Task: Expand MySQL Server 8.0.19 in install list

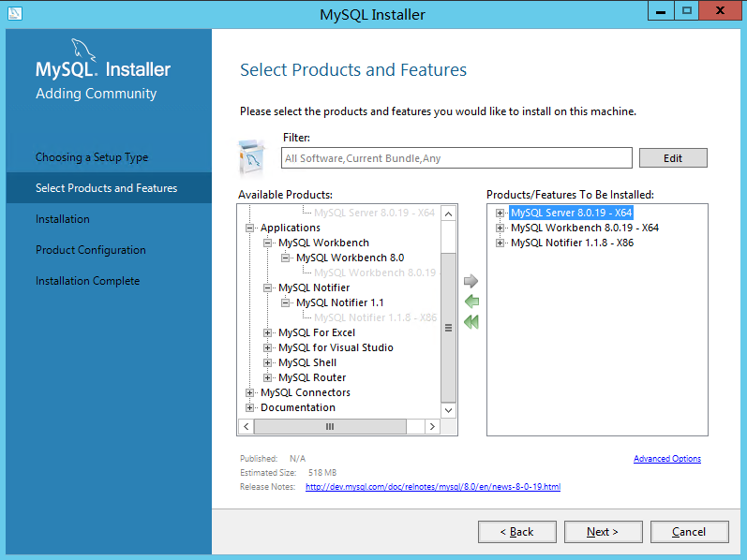Action: tap(500, 213)
